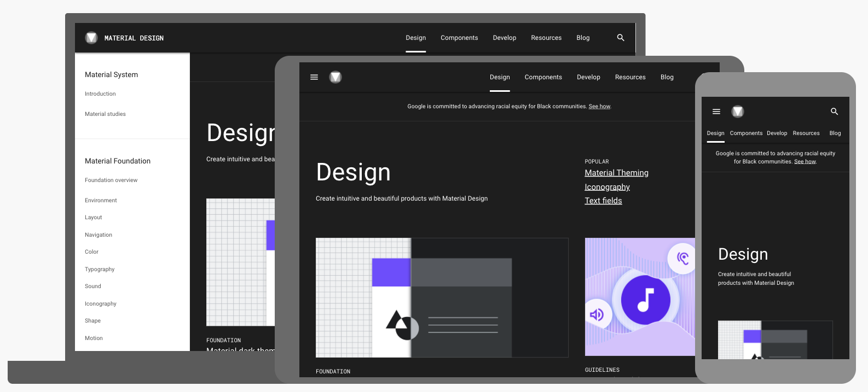Open Sound in the laptop sidebar
Viewport: 868px width, 392px height.
[x=93, y=286]
